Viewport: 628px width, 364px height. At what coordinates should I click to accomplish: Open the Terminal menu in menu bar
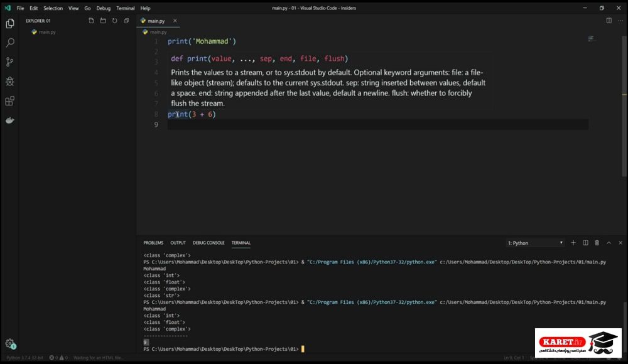coord(126,8)
